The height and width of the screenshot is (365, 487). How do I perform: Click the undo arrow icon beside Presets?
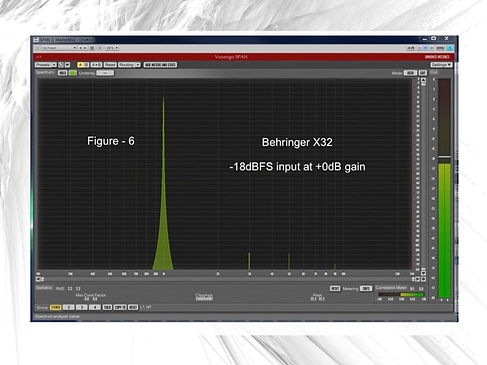coord(61,65)
